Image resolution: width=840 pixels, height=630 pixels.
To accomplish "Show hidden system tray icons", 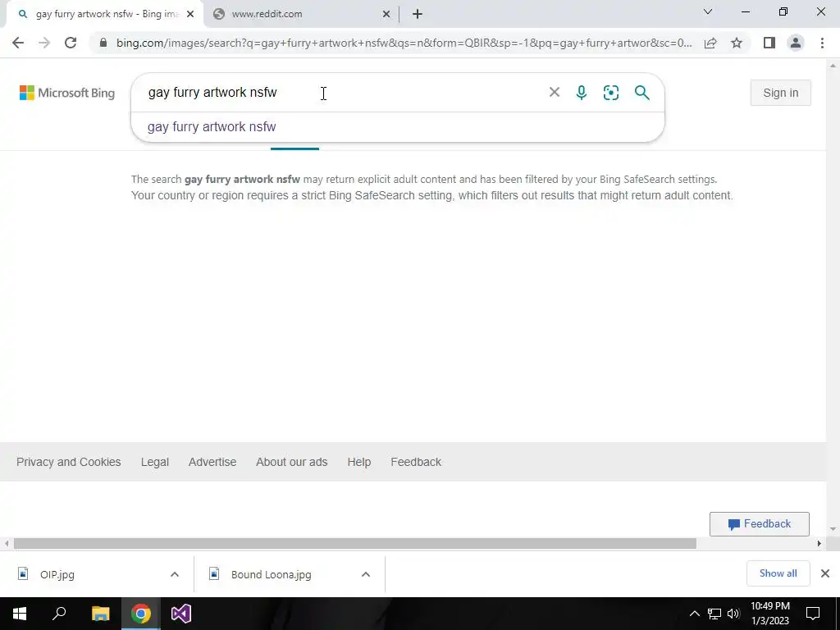I will pos(694,614).
